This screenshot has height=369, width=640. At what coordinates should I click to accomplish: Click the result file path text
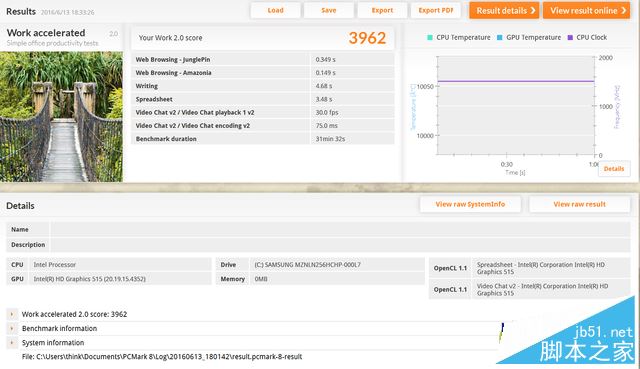162,357
